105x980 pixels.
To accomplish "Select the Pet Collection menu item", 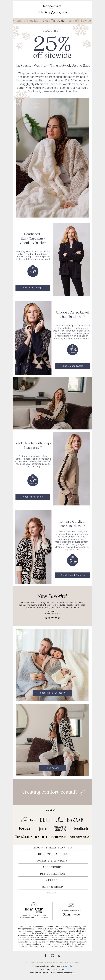I will [52, 874].
